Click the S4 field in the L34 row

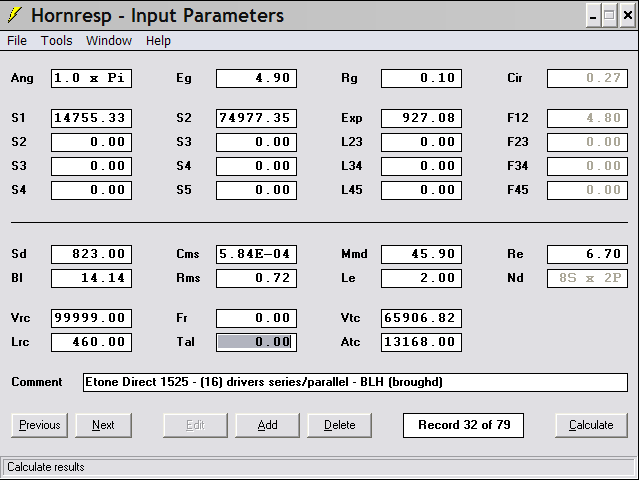click(256, 166)
